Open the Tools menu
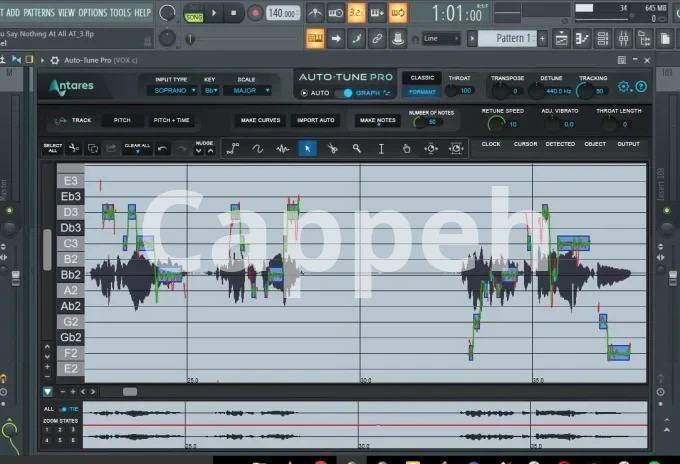 tap(120, 12)
